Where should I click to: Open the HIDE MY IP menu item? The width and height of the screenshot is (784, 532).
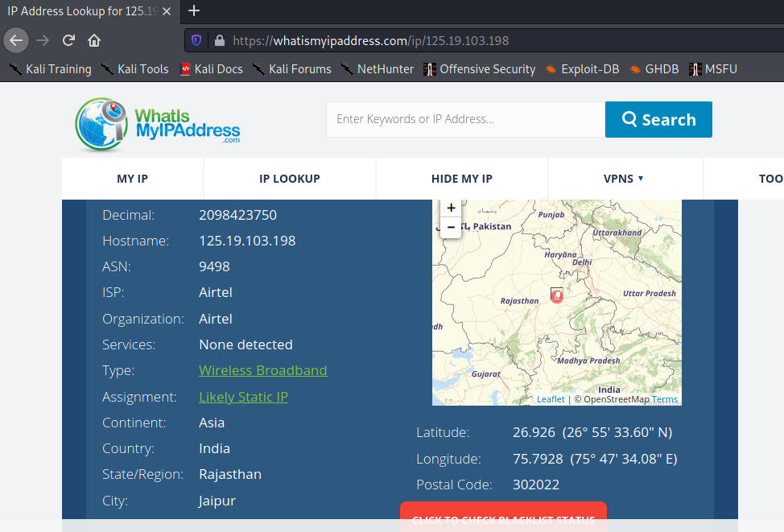click(462, 179)
